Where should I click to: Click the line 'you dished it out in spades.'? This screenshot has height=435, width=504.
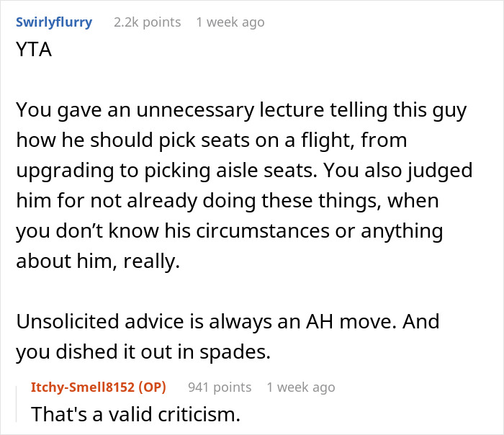[143, 351]
